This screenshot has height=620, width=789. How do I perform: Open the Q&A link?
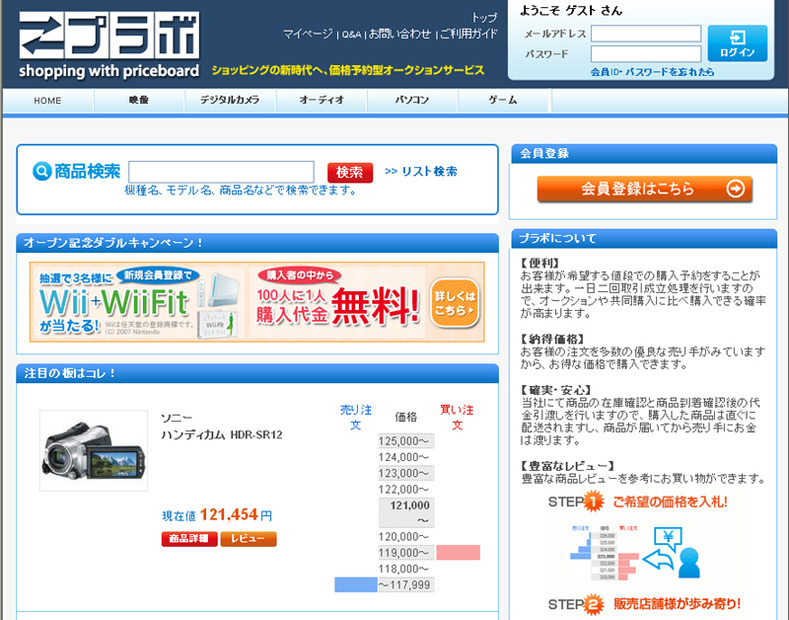click(x=352, y=34)
